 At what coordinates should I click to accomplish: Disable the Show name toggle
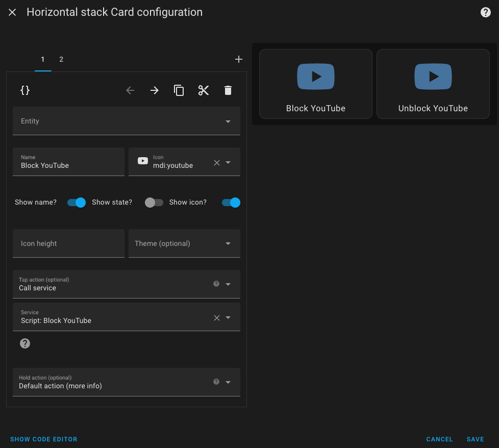(x=77, y=203)
